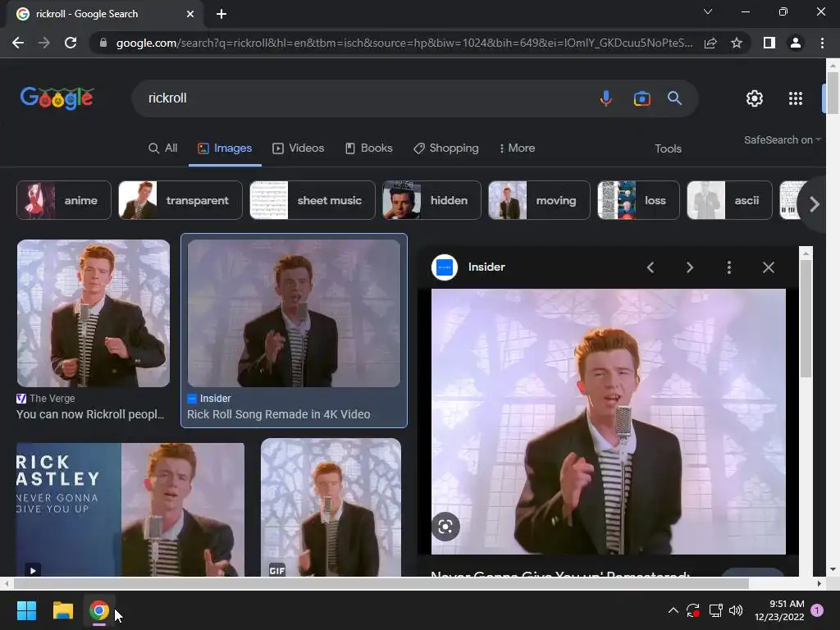Viewport: 840px width, 630px height.
Task: Click the horizontal scrollbar at bottom
Action: click(381, 583)
